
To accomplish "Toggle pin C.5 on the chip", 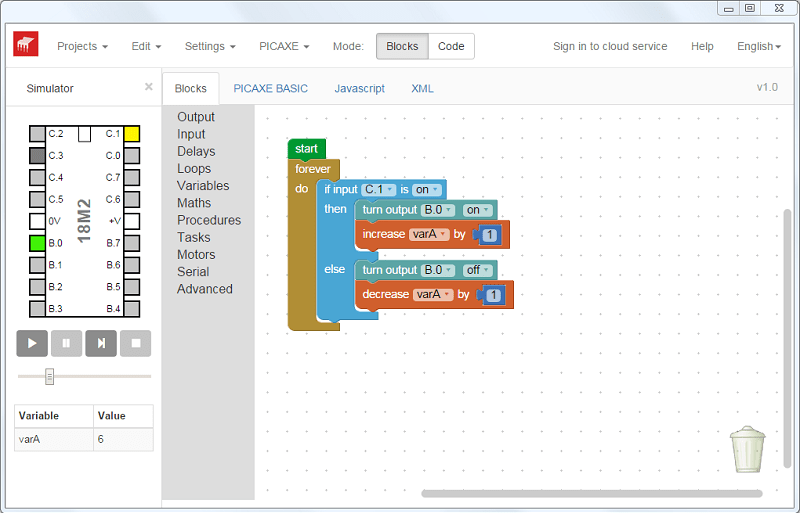I will (37, 199).
